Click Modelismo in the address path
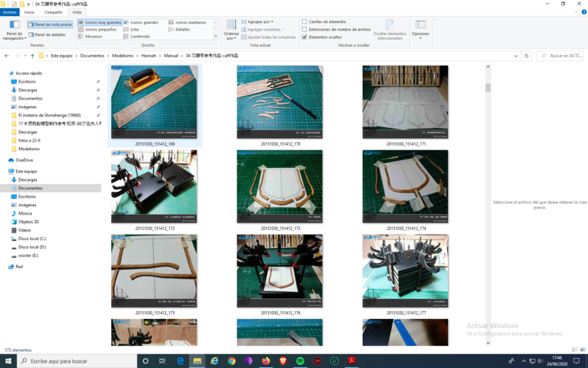The width and height of the screenshot is (588, 368). click(122, 55)
